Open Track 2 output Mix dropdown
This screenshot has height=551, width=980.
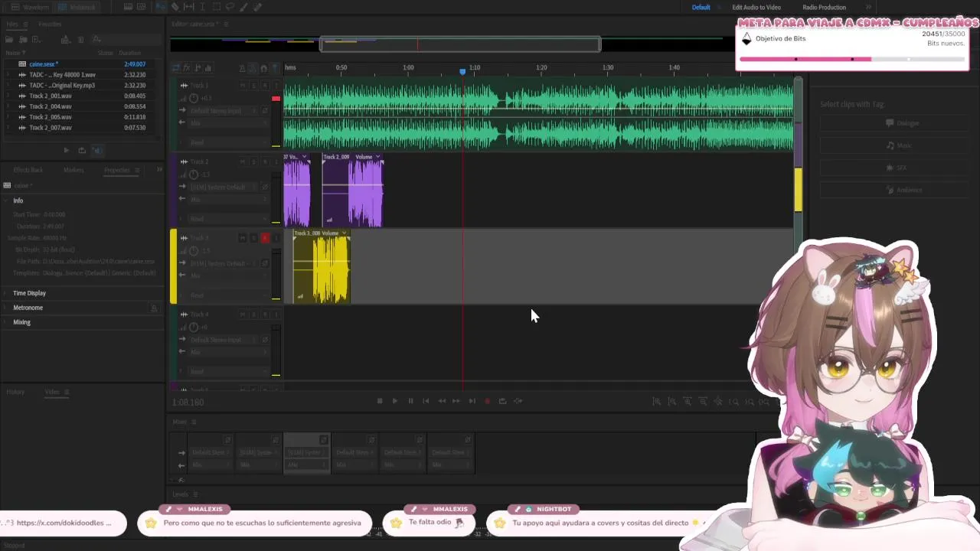point(229,199)
